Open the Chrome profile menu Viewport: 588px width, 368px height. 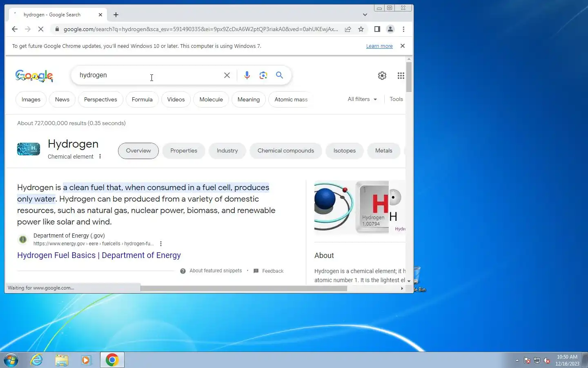pyautogui.click(x=390, y=29)
